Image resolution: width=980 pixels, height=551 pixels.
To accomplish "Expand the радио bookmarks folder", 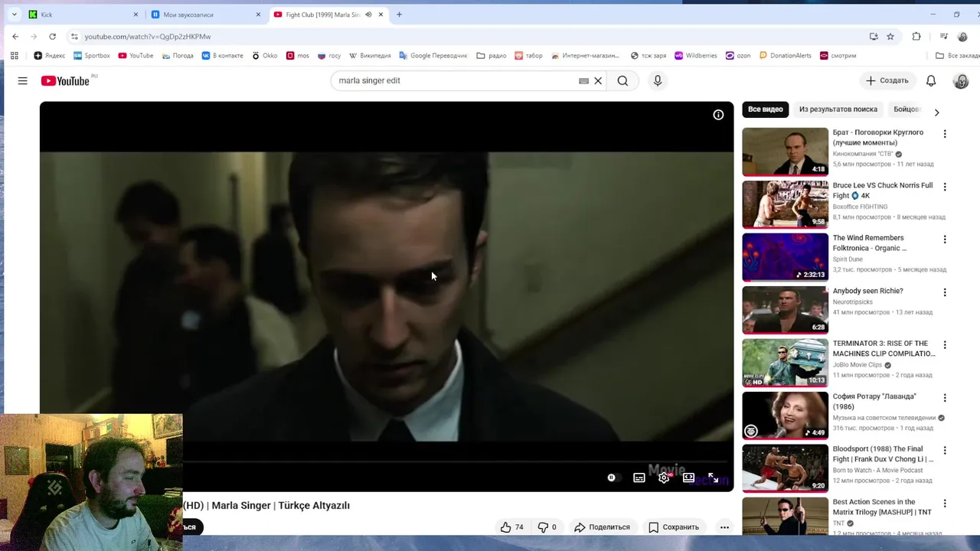I will (x=492, y=55).
